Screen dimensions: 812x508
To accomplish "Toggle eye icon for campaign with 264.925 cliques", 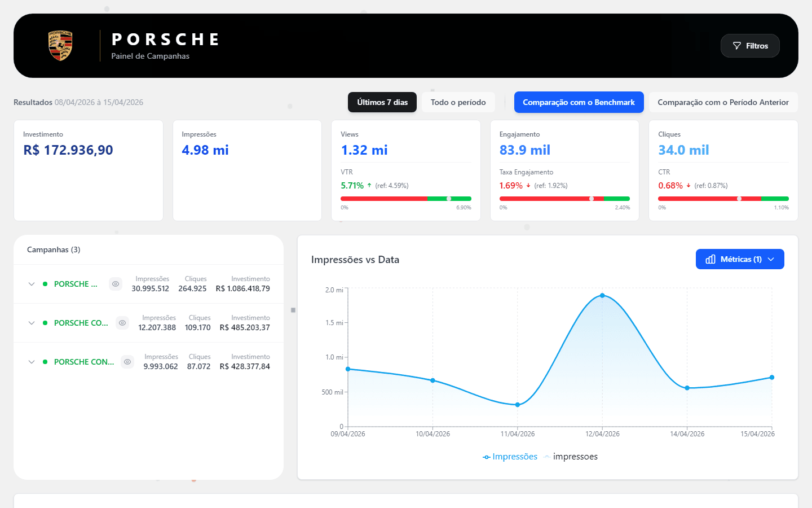I will [x=116, y=284].
